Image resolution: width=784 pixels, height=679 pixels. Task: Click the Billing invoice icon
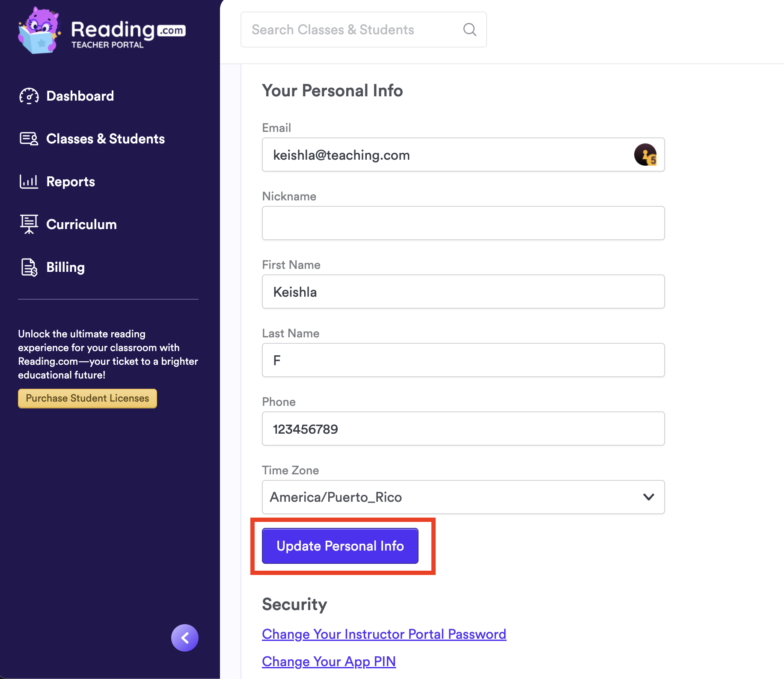[x=29, y=267]
